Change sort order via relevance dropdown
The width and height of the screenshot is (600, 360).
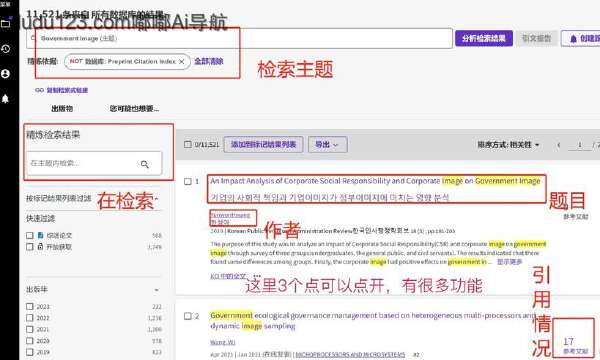[x=508, y=145]
